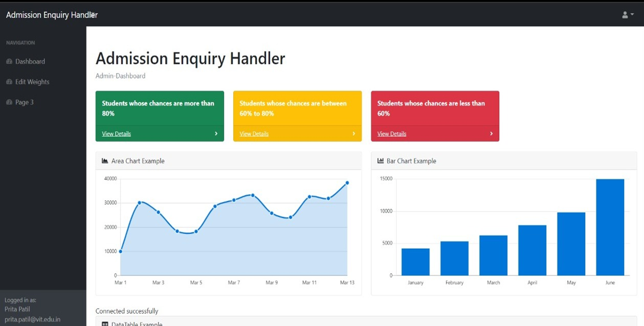This screenshot has width=644, height=326.
Task: Go to Edit Weights page
Action: (x=32, y=82)
